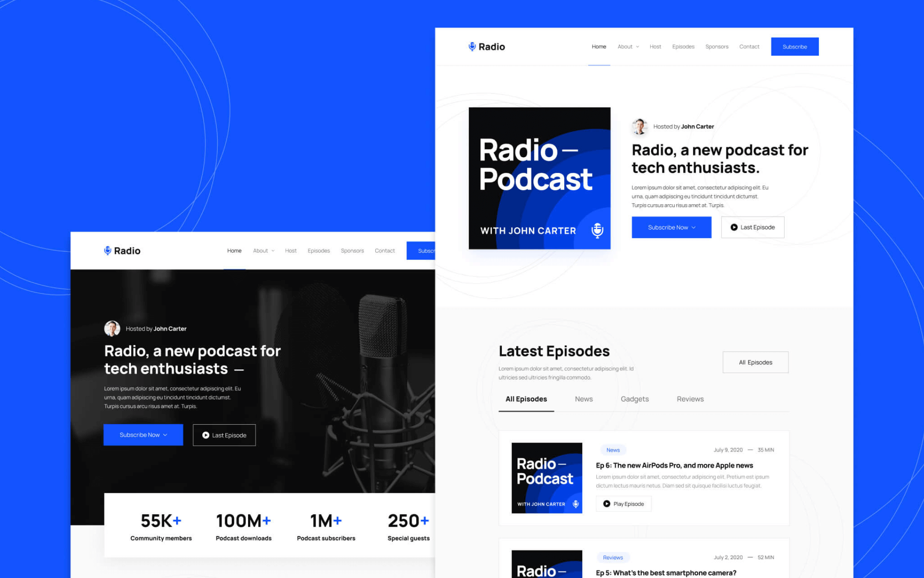
Task: Click the play icon on dark hero's Last Episode
Action: (x=206, y=435)
